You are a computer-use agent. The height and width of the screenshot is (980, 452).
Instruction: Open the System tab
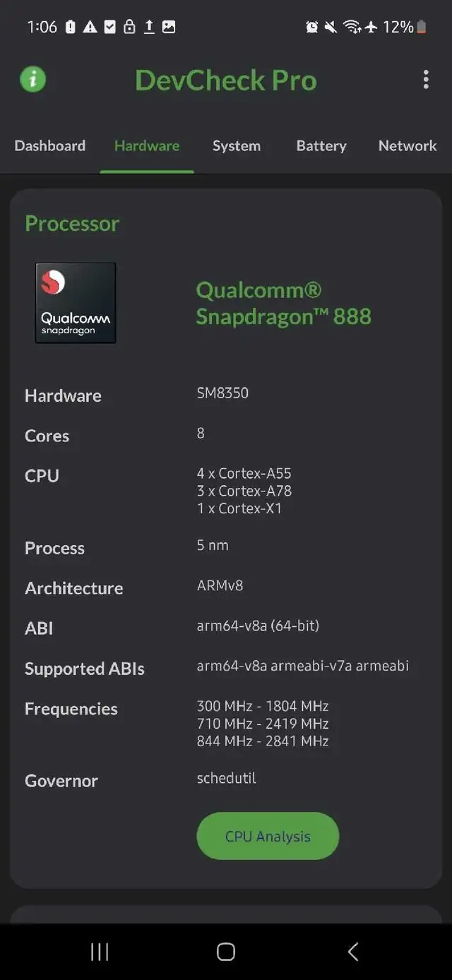point(237,145)
